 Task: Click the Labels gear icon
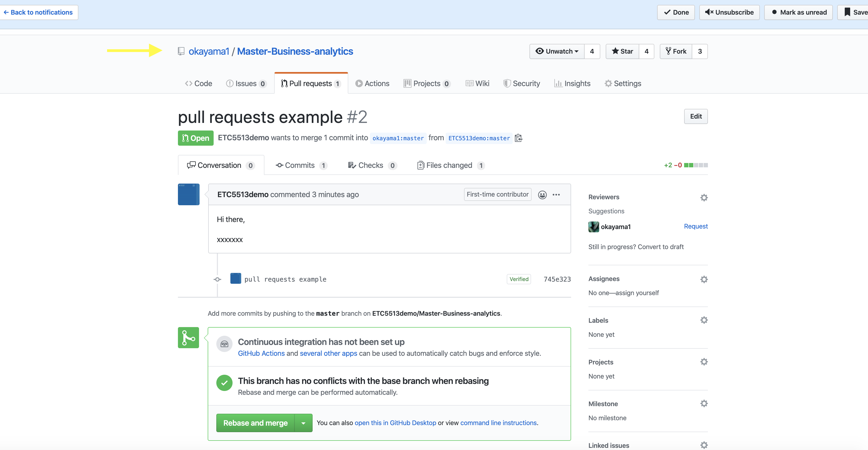(x=704, y=320)
